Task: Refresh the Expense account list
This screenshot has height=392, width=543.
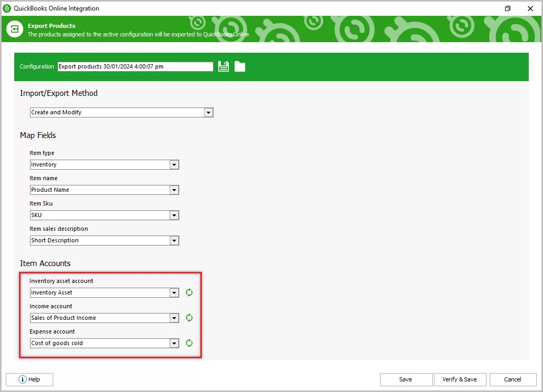Action: [189, 343]
